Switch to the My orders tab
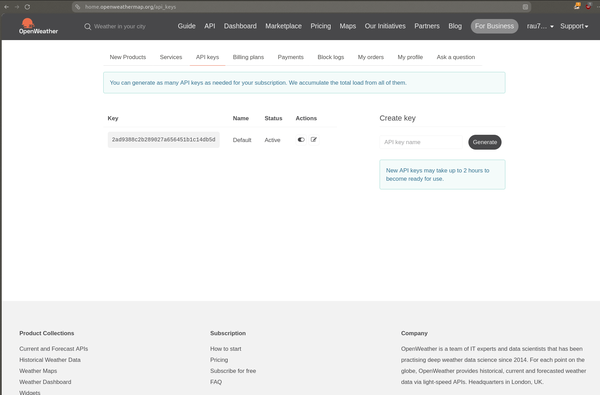600x395 pixels. tap(371, 57)
